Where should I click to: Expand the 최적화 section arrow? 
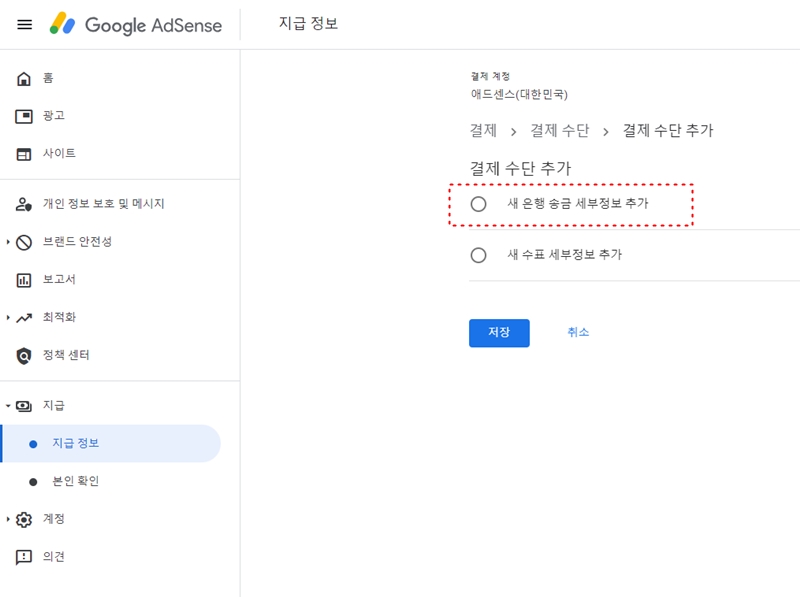tap(8, 317)
